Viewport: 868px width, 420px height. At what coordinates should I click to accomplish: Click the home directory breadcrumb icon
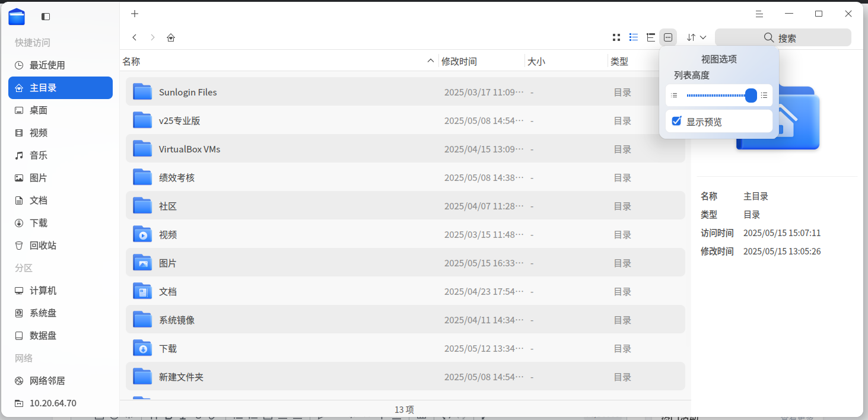tap(171, 37)
